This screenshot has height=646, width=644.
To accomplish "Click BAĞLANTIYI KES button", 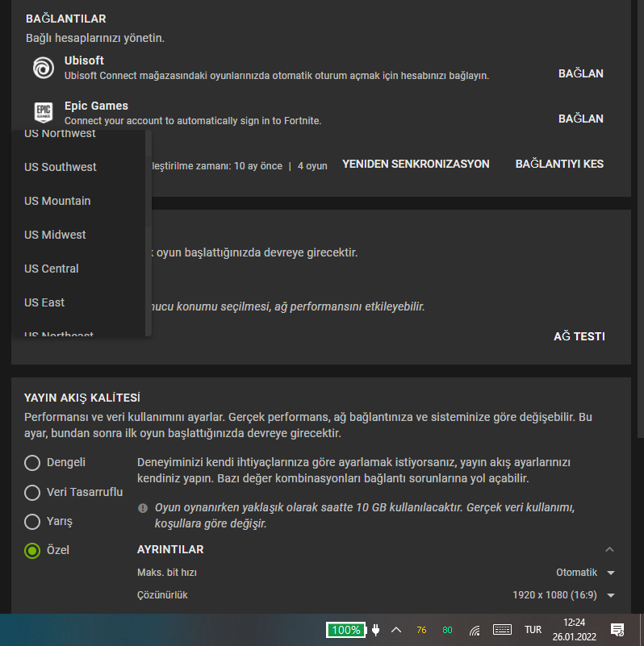I will point(559,164).
